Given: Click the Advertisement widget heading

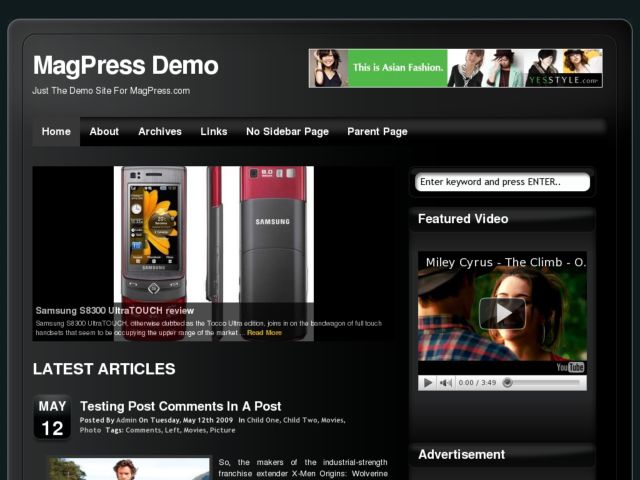Looking at the screenshot, I should click(462, 454).
